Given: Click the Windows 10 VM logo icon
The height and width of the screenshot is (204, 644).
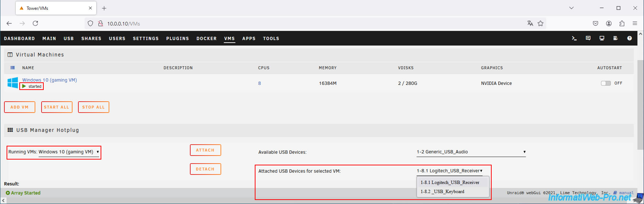Looking at the screenshot, I should [x=13, y=83].
